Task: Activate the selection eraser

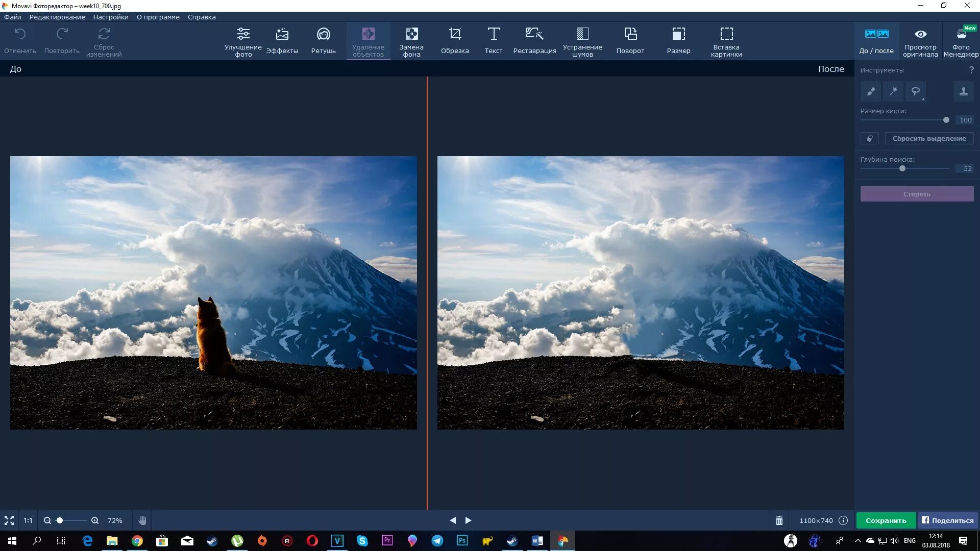Action: [869, 138]
